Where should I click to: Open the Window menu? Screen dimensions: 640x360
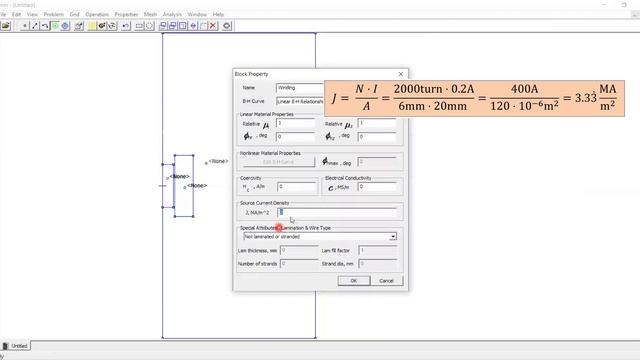pos(197,14)
